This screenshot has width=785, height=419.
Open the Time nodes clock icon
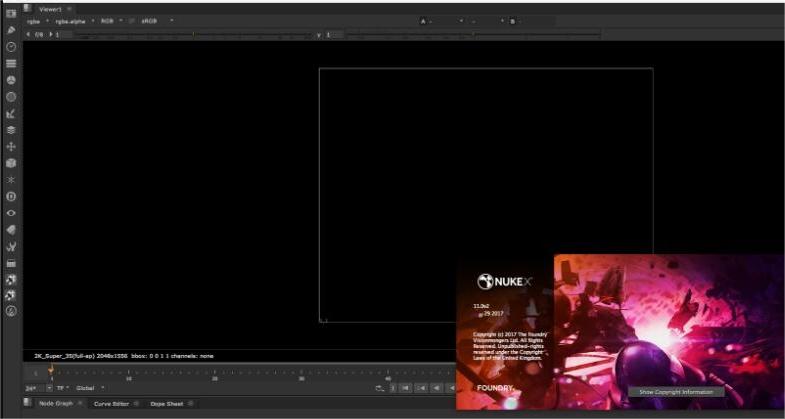11,47
